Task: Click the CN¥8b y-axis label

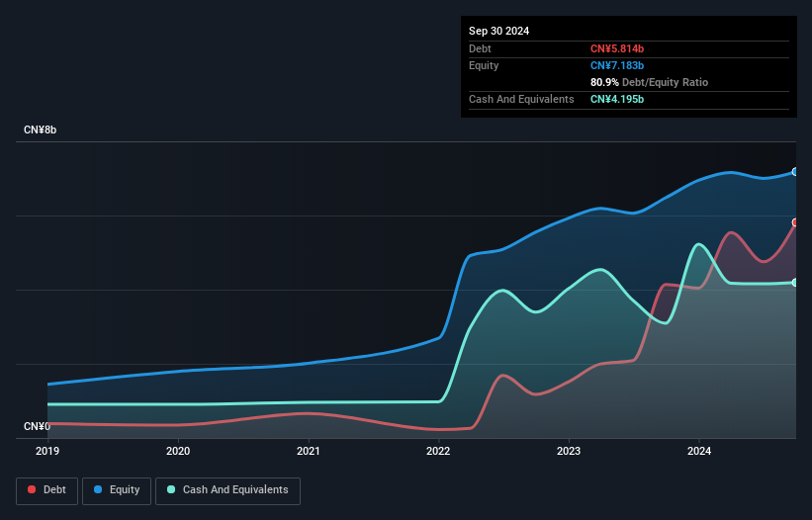Action: coord(40,130)
